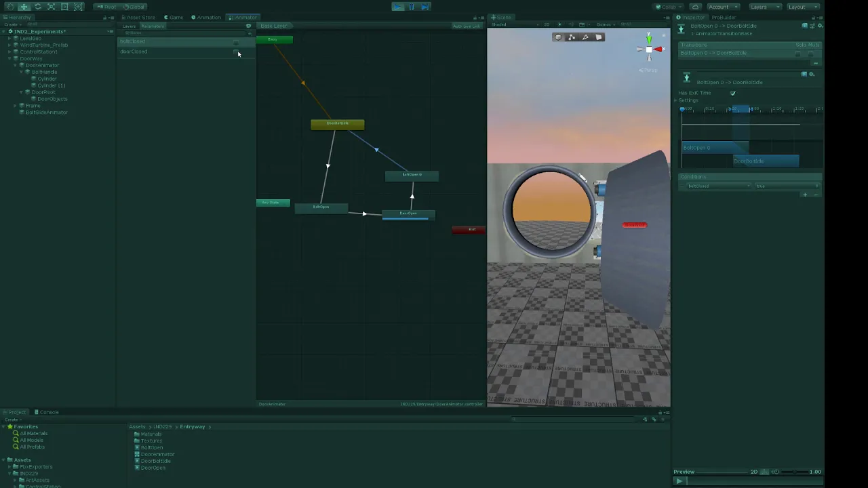Open Create menu in Hierarchy
The height and width of the screenshot is (488, 868).
tap(12, 24)
